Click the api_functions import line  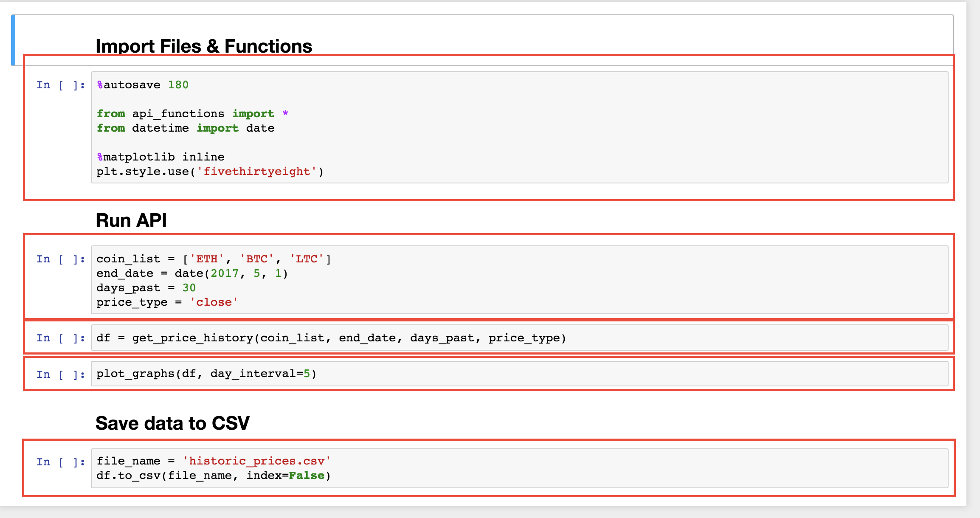(x=192, y=114)
